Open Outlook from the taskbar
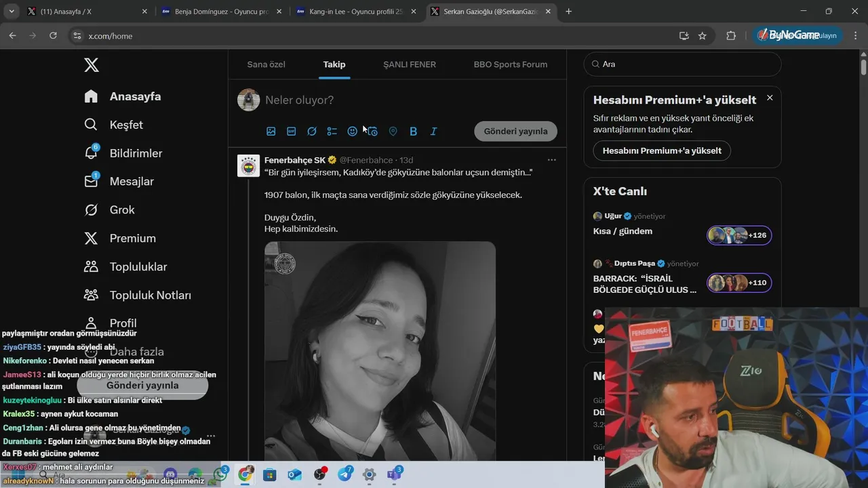The width and height of the screenshot is (868, 488). (x=294, y=474)
